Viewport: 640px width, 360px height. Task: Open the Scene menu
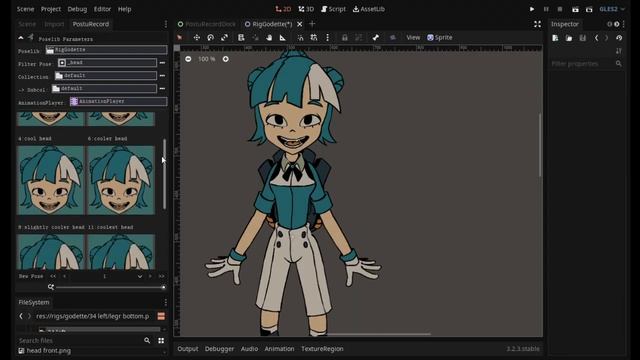[x=25, y=9]
